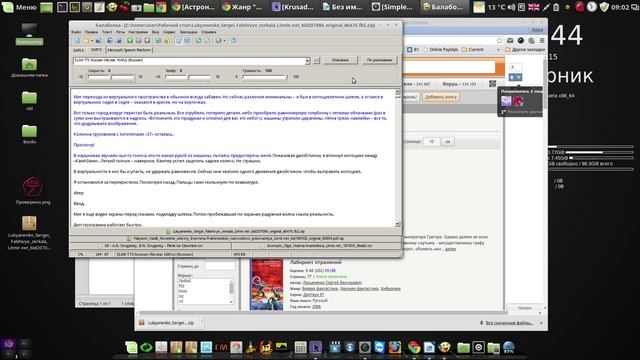Open the Файл menu in Balabolka
This screenshot has width=640, height=360.
point(76,32)
